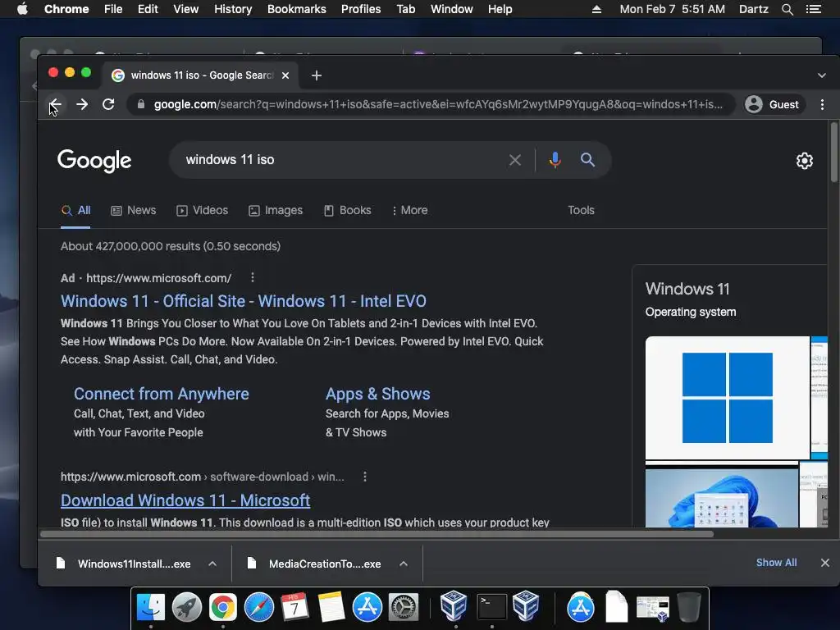Open the search Tools options

[581, 211]
